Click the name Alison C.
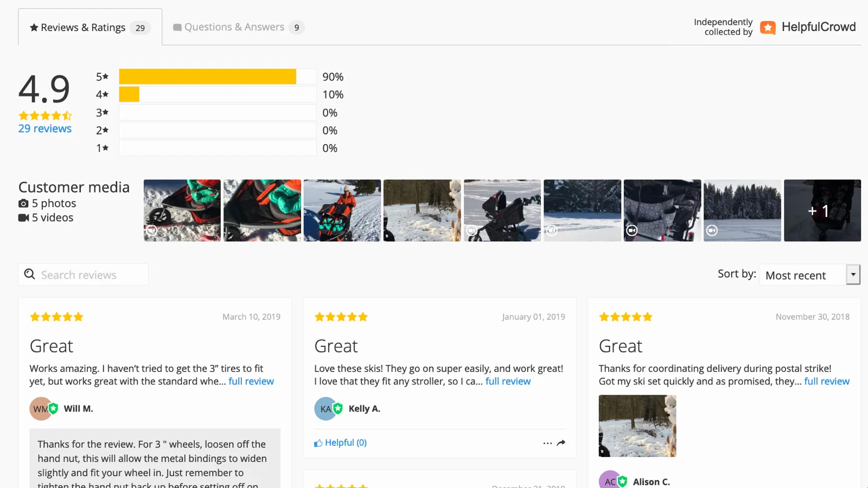868x488 pixels. click(x=652, y=481)
